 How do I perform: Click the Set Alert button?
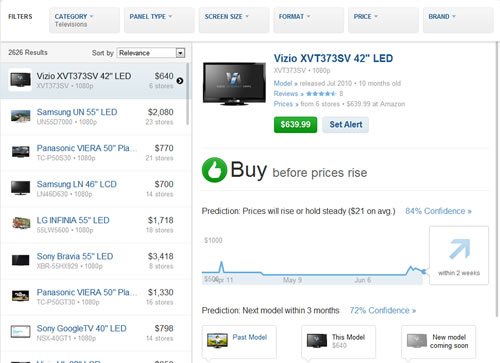coord(346,125)
